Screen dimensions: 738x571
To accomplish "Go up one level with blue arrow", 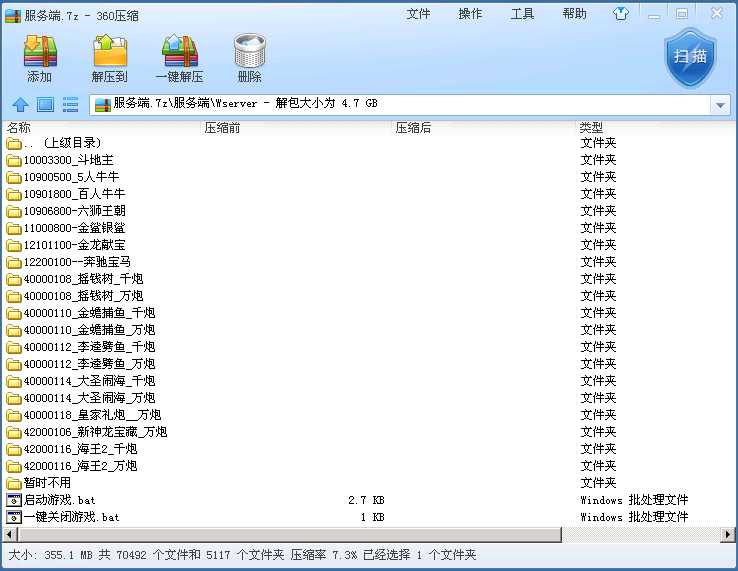I will [x=20, y=104].
